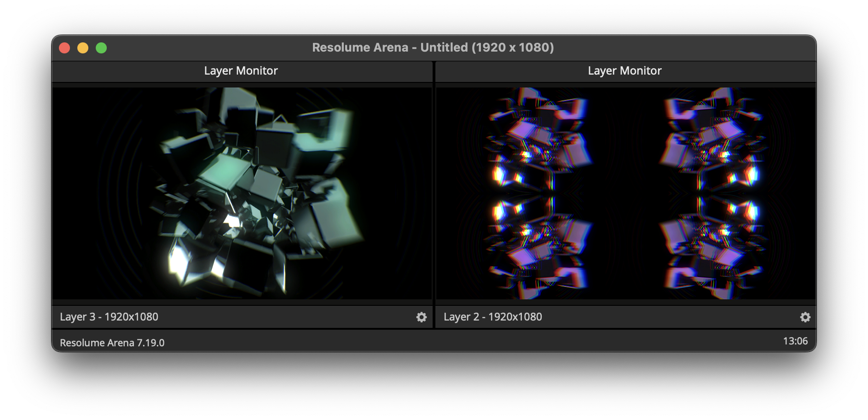The height and width of the screenshot is (420, 868).
Task: Select the left Layer Monitor header
Action: tap(241, 71)
